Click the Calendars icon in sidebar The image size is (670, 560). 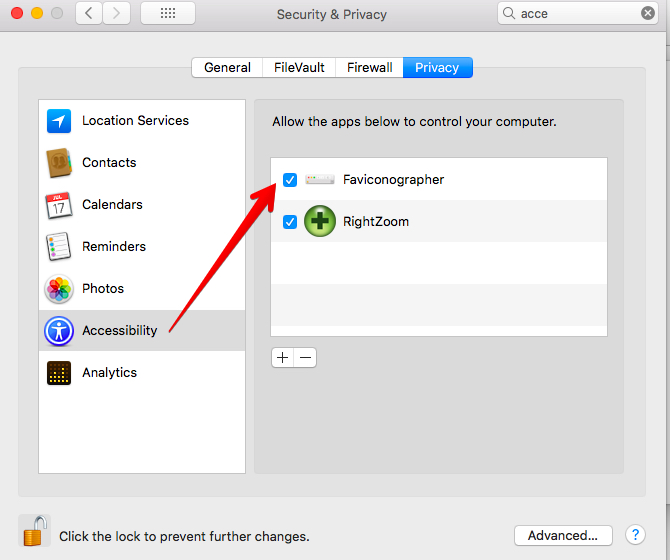pos(59,205)
